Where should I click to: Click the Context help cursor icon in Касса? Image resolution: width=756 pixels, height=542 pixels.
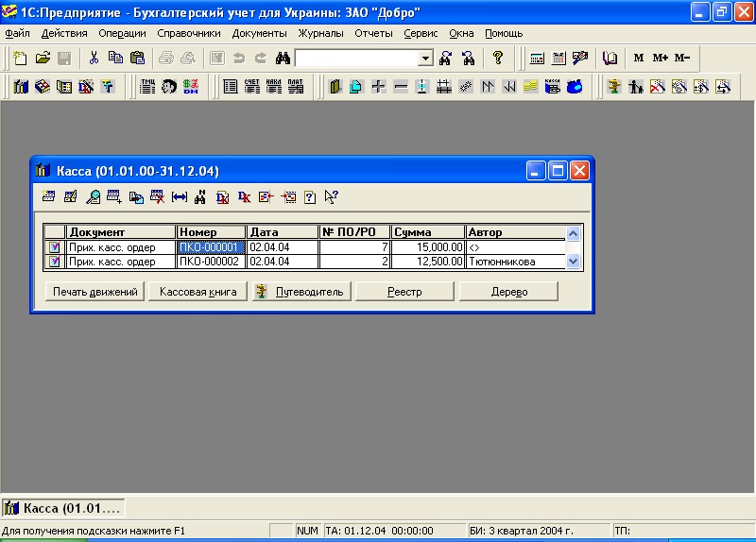[332, 196]
